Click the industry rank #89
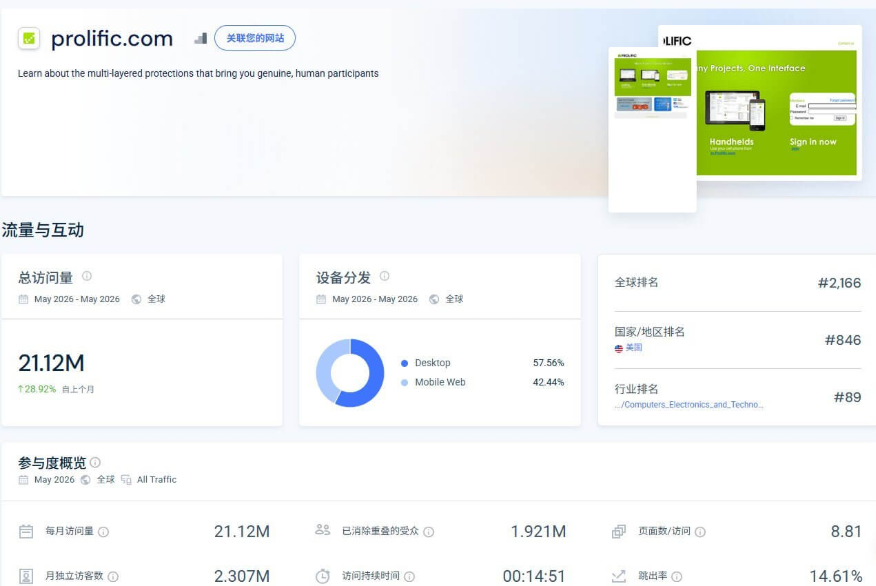This screenshot has width=876, height=586. (848, 397)
